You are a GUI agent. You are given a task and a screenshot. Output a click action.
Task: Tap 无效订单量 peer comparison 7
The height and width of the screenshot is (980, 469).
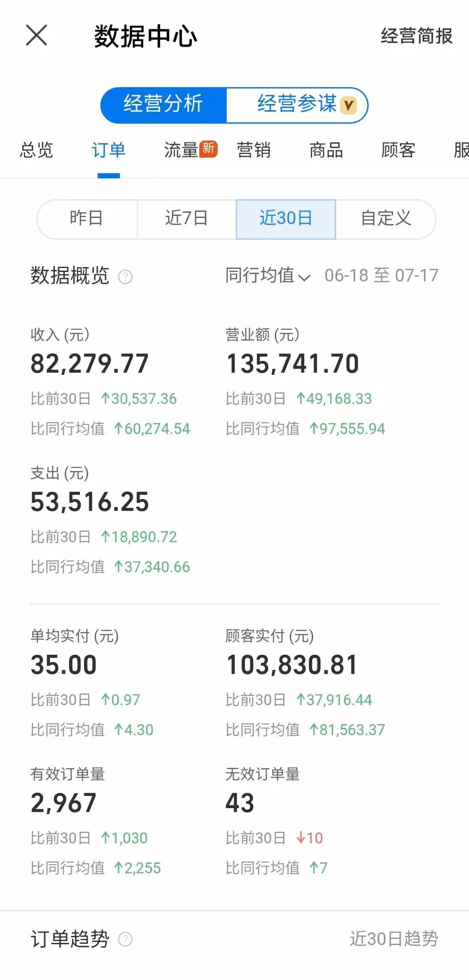[319, 868]
